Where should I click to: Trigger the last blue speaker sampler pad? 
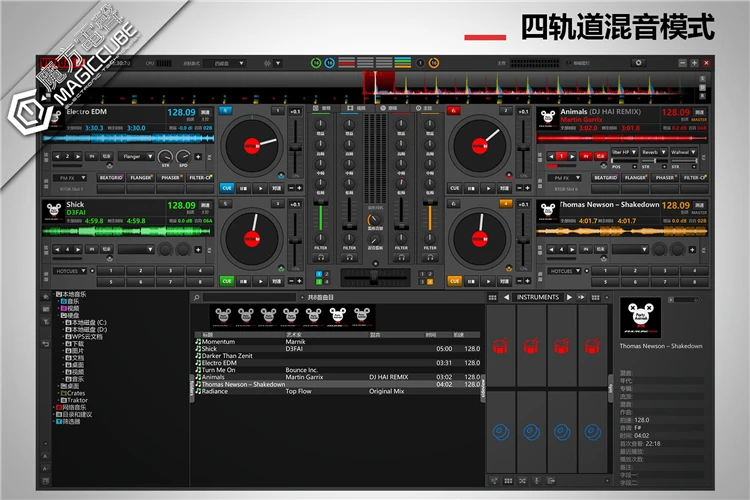(593, 432)
